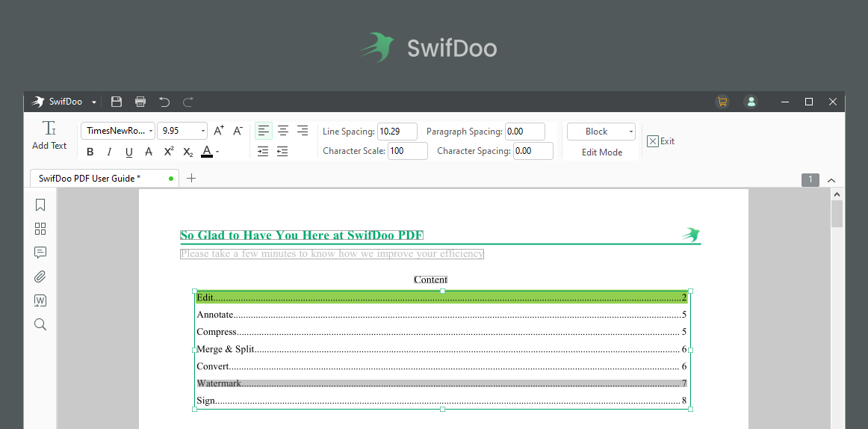
Task: Toggle subscript formatting
Action: pyautogui.click(x=188, y=152)
